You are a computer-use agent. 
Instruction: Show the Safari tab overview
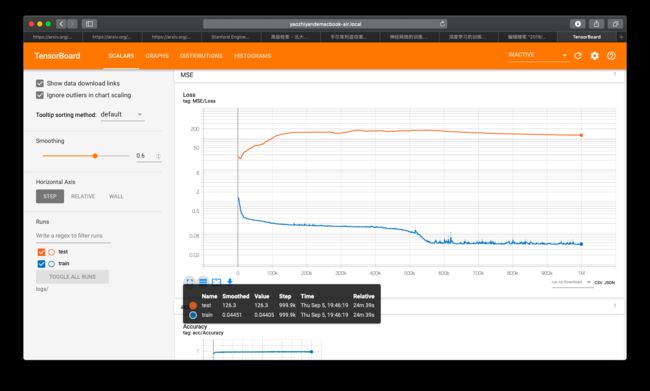coord(615,24)
